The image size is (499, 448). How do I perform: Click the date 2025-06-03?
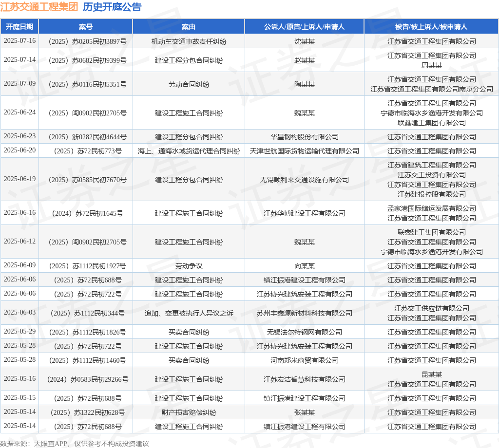point(19,313)
